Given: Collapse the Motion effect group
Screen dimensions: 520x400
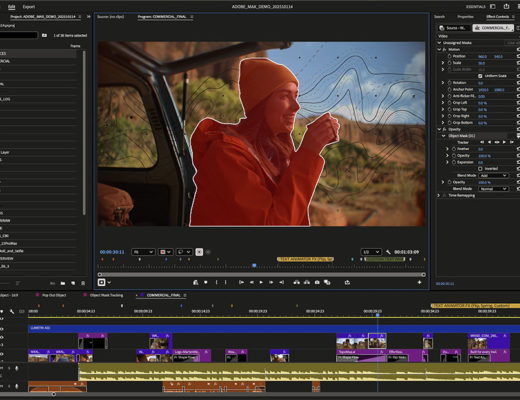Looking at the screenshot, I should 439,49.
